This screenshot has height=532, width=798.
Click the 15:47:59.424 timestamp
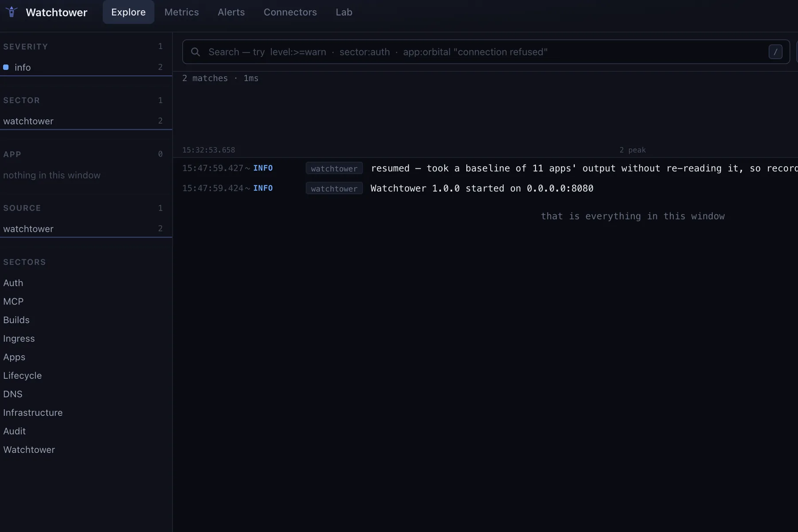pos(213,188)
